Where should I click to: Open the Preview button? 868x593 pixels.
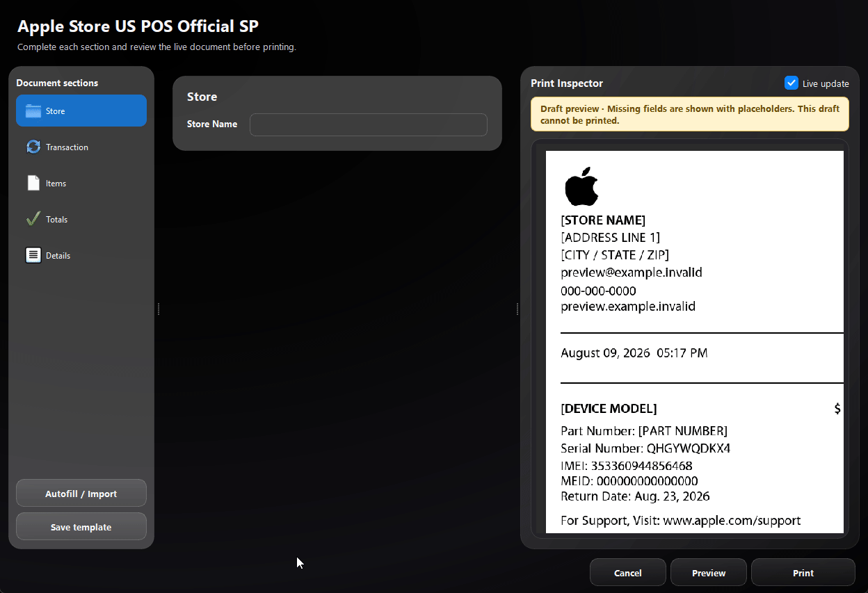[x=709, y=573]
